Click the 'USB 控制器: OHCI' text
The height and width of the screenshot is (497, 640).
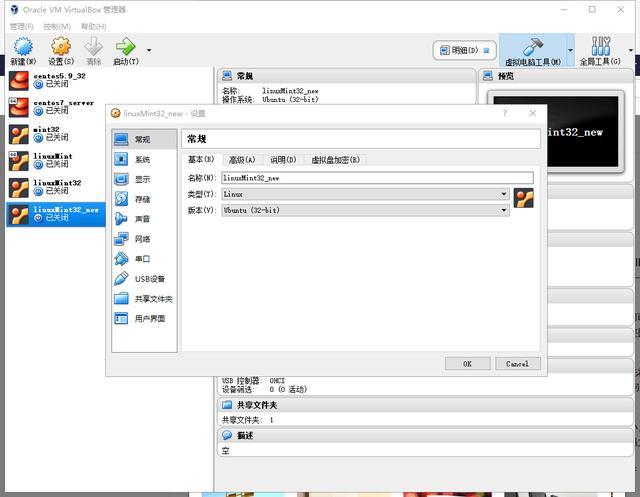pos(253,380)
